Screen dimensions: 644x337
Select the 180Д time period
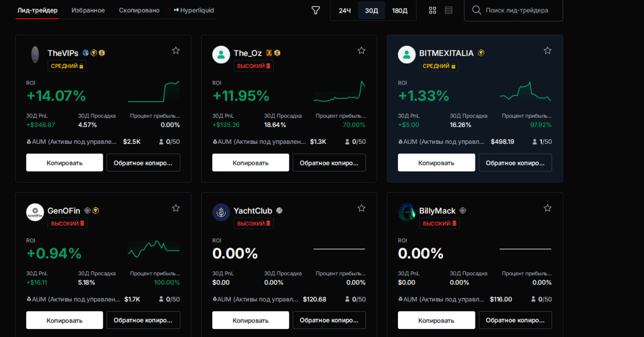[x=399, y=11]
